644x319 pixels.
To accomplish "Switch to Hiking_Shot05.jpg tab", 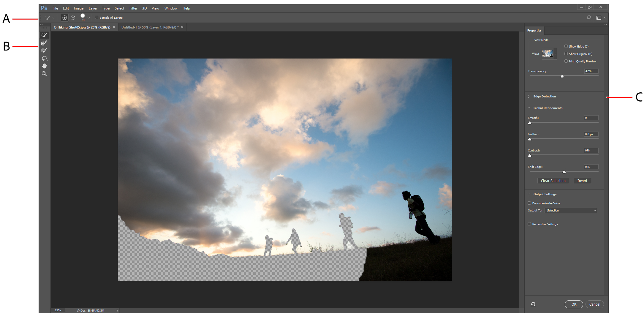I will pyautogui.click(x=82, y=27).
